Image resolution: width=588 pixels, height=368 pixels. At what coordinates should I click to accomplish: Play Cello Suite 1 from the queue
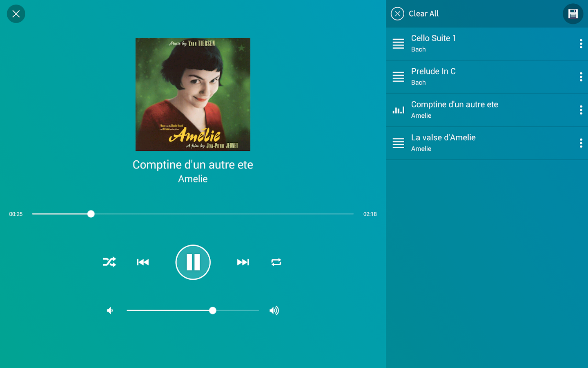[x=487, y=44]
